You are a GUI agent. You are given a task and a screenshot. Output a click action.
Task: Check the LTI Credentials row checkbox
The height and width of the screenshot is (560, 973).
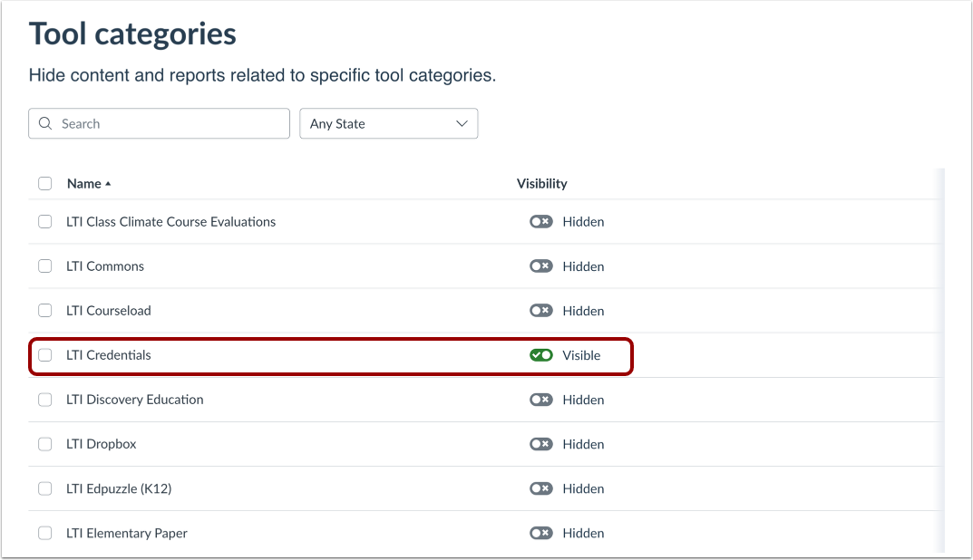[x=44, y=355]
